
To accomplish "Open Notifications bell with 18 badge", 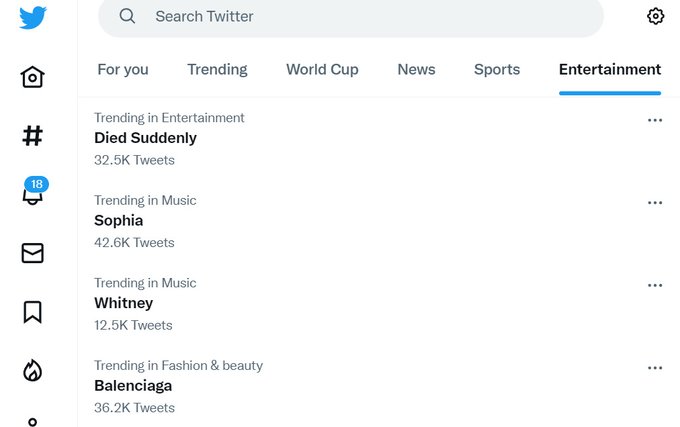I will tap(34, 191).
